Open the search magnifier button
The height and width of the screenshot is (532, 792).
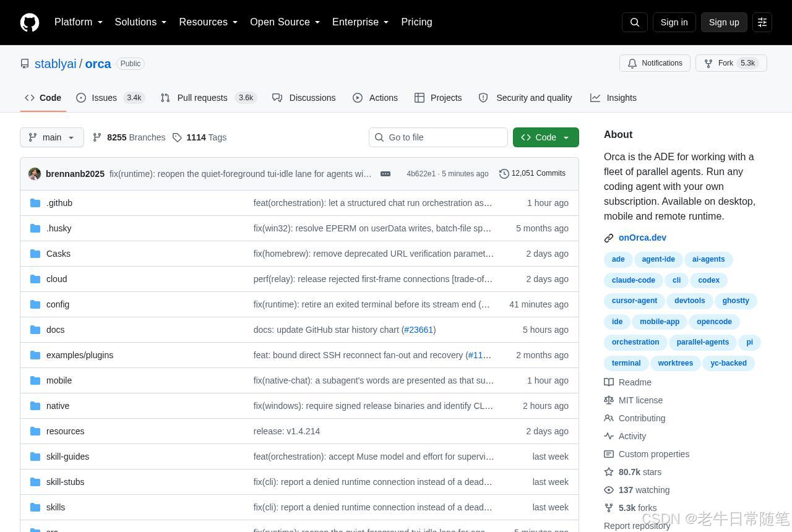[635, 22]
